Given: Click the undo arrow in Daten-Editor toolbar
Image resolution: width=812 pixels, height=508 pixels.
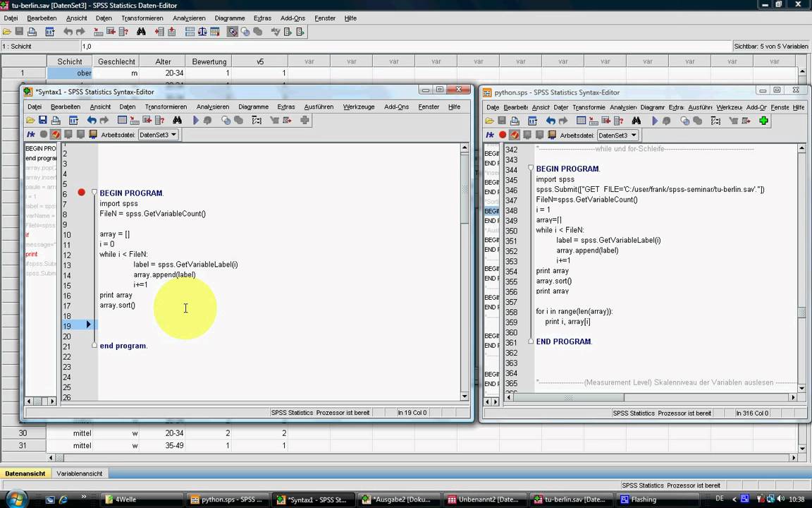Looking at the screenshot, I should 68,32.
